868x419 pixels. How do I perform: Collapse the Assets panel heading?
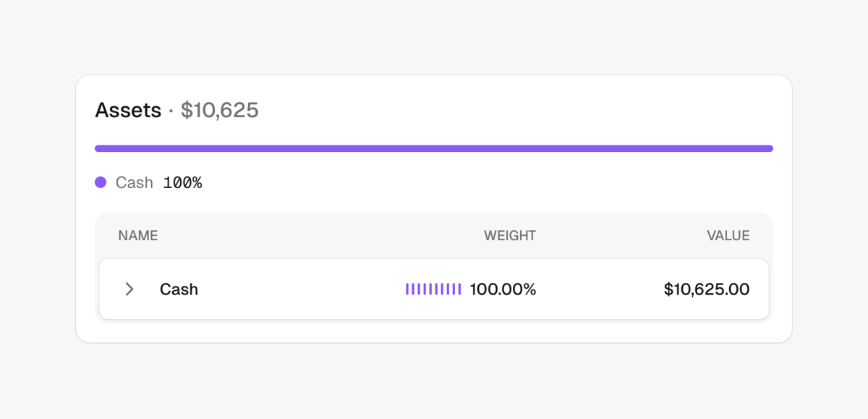coord(127,110)
